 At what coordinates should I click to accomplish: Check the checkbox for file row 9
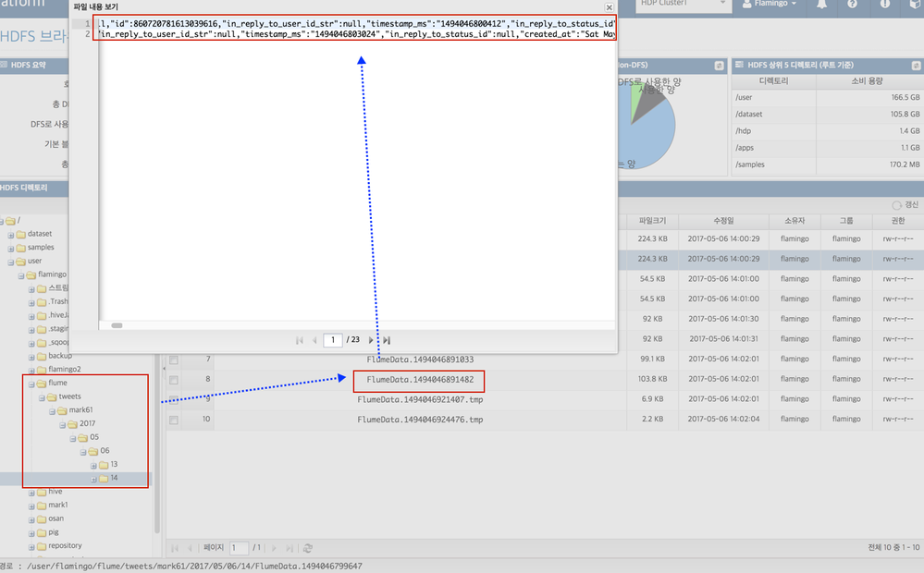[x=173, y=400]
